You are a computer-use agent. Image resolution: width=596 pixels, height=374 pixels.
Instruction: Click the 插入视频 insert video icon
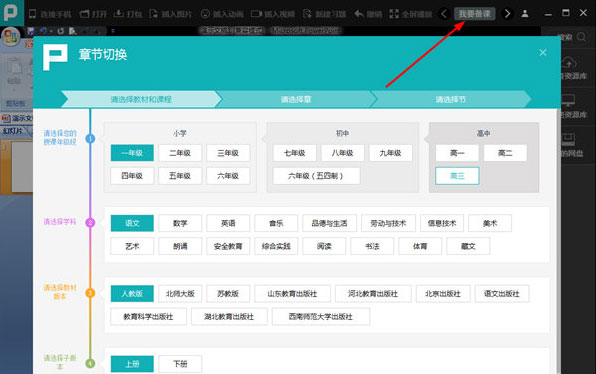pyautogui.click(x=256, y=14)
